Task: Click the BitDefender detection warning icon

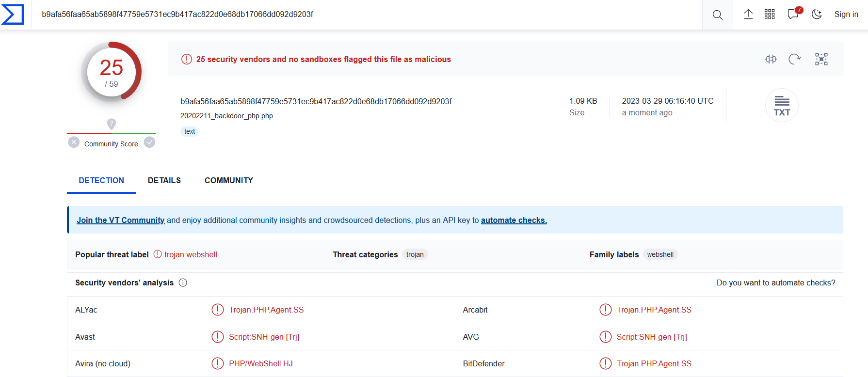Action: click(x=606, y=363)
